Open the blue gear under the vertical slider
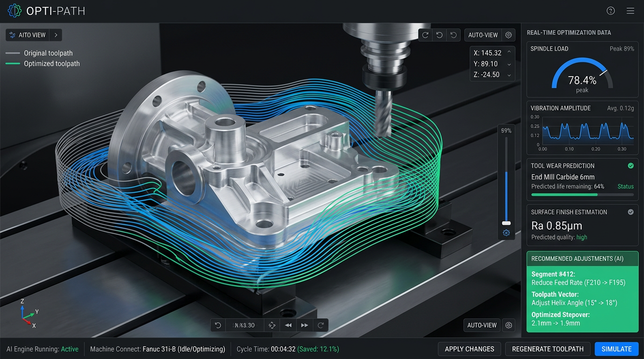Image resolution: width=644 pixels, height=359 pixels. 506,233
